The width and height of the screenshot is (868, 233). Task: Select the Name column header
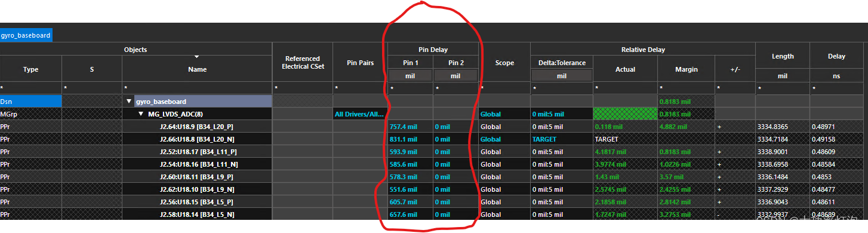click(197, 69)
